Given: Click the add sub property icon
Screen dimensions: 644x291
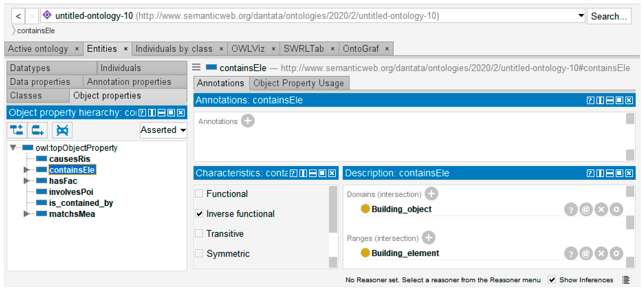Looking at the screenshot, I should [x=16, y=130].
